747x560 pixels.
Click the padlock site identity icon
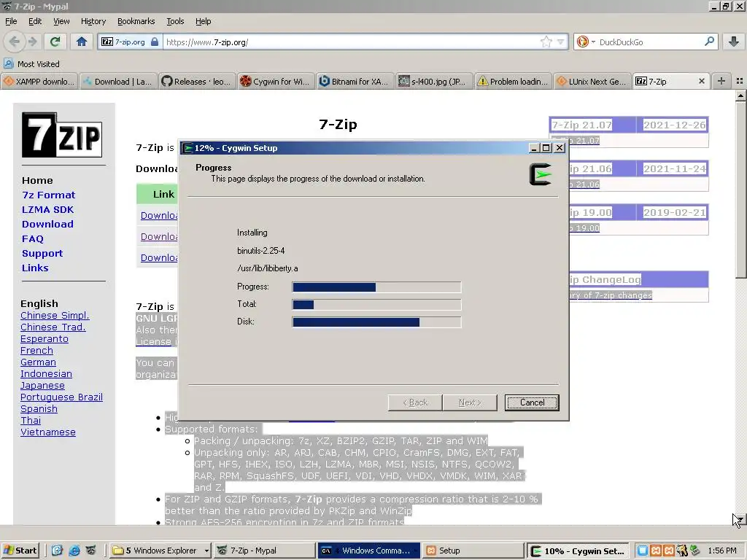(155, 42)
